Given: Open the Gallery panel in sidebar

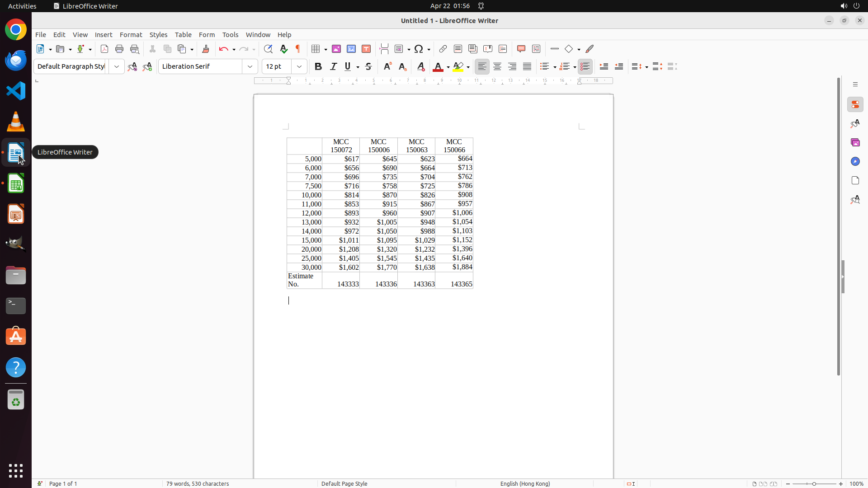Looking at the screenshot, I should (855, 142).
